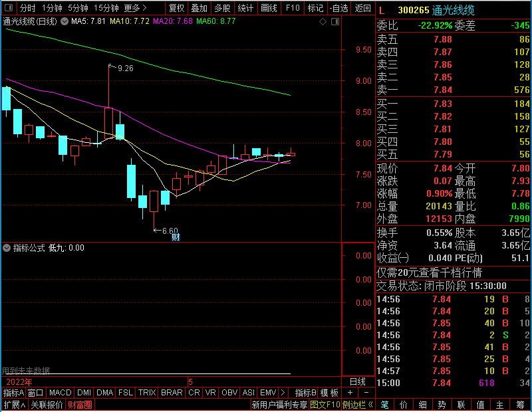Screen dimensions: 532x412
Task: Expand the 指标公式 indicator dropdown circle
Action: tap(7, 248)
